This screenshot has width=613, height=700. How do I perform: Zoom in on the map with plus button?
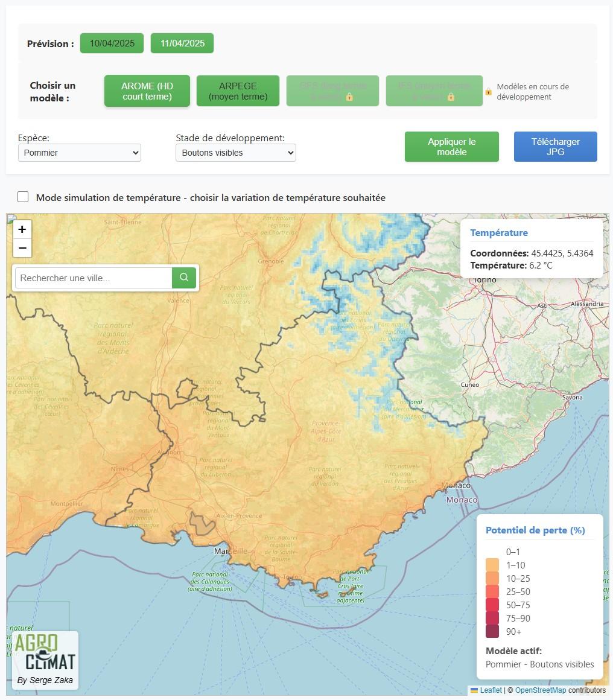22,229
